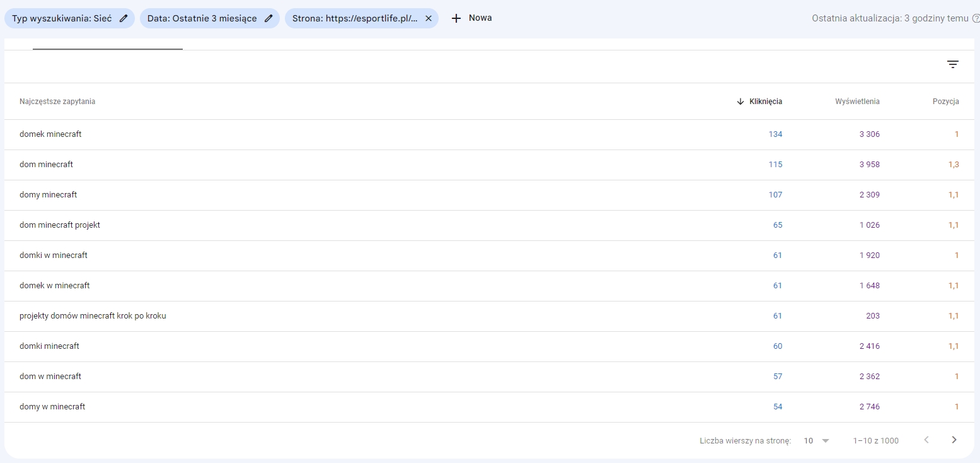Click the 57 clicks value
Image resolution: width=980 pixels, height=463 pixels.
tap(778, 377)
